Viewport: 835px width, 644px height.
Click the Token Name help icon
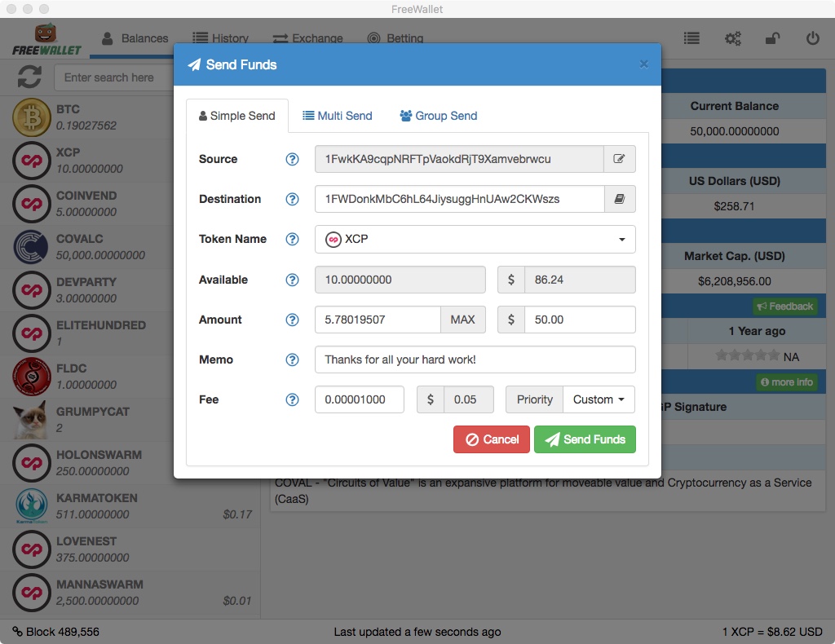pos(292,239)
